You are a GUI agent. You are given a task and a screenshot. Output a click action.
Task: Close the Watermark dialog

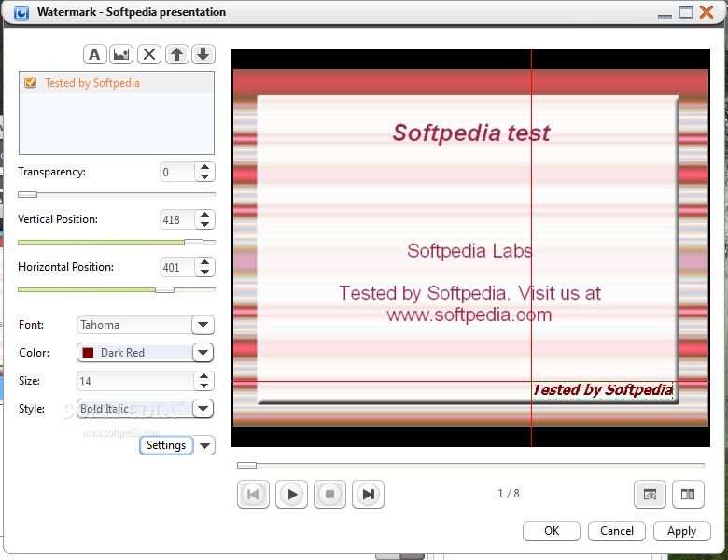point(707,12)
